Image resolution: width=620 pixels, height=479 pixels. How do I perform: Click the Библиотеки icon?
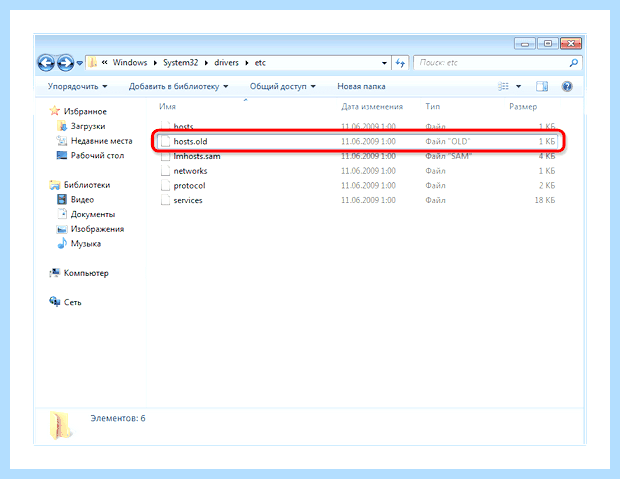click(x=55, y=185)
